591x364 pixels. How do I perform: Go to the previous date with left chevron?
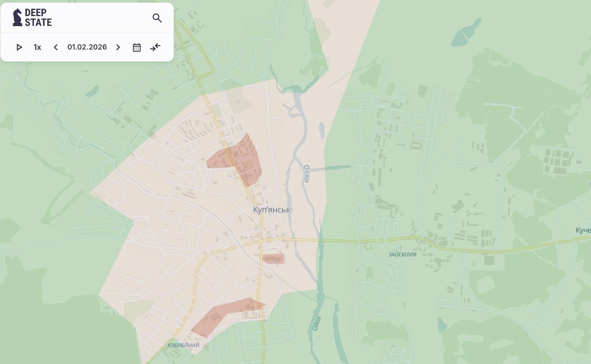tap(56, 47)
